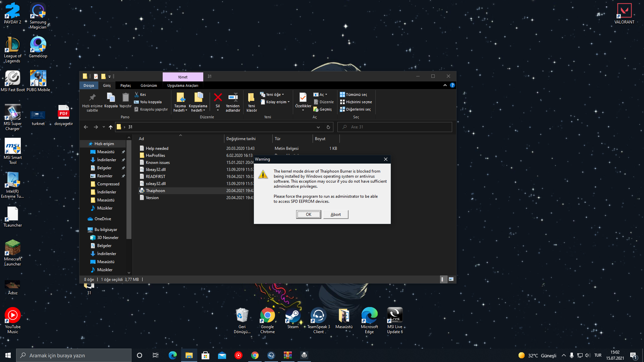The width and height of the screenshot is (644, 362).
Task: Click Düzenle in ribbon
Action: tap(324, 102)
